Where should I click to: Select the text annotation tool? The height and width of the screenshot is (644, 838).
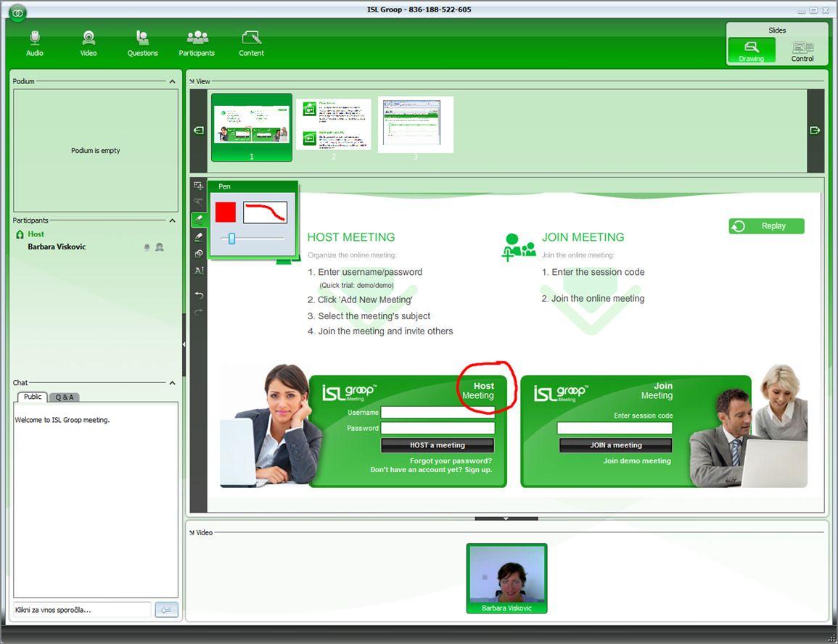coord(199,271)
